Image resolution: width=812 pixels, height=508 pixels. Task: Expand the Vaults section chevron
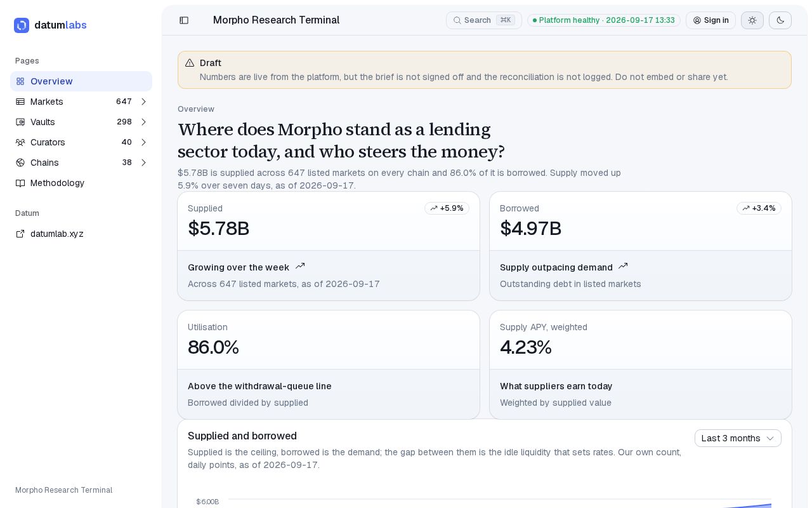[144, 122]
